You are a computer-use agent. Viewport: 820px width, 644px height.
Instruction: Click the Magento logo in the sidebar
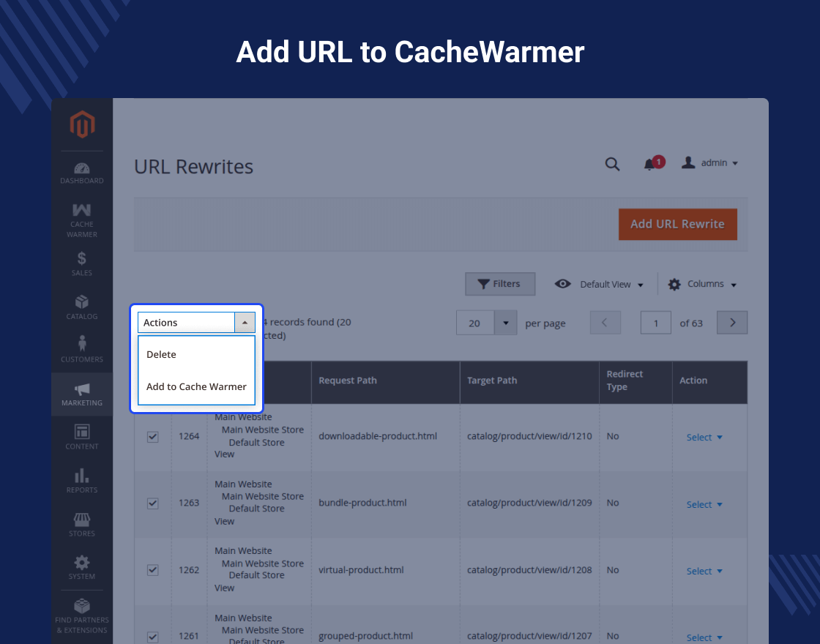pos(82,124)
